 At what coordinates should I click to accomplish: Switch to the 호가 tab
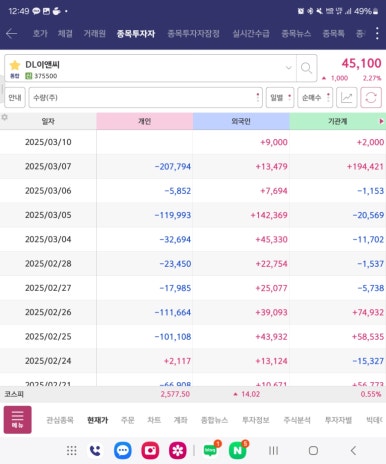pos(40,33)
